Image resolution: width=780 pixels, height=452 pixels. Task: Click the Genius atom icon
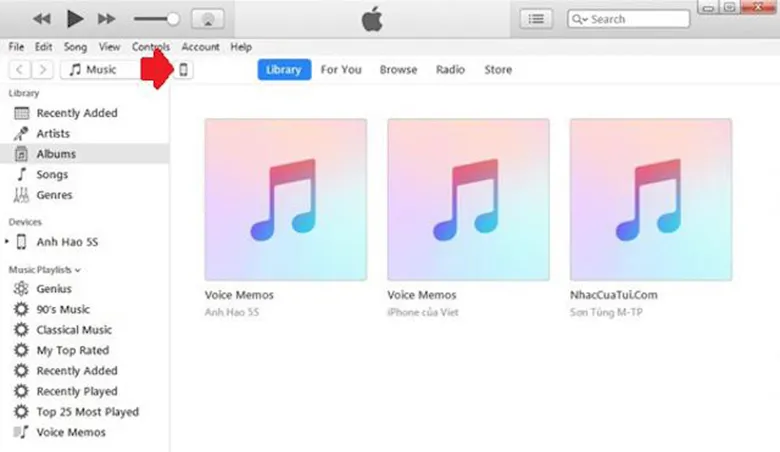pyautogui.click(x=21, y=288)
